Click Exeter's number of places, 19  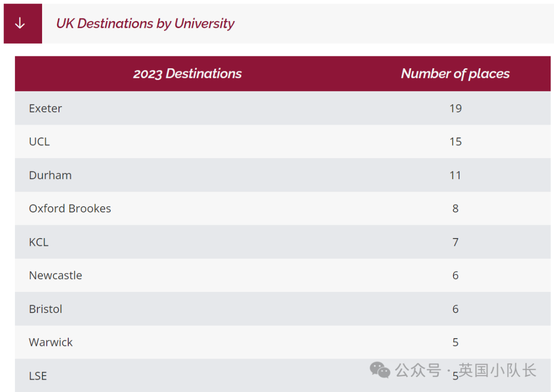(x=456, y=108)
